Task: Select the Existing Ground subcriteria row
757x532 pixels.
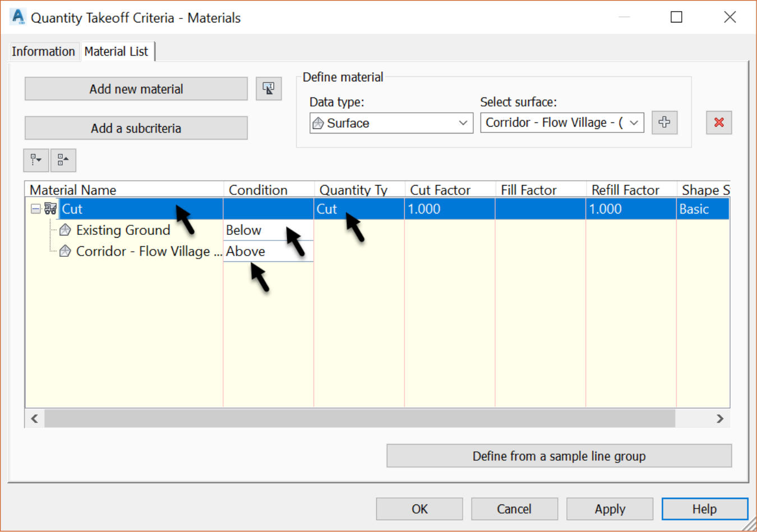Action: pyautogui.click(x=123, y=230)
